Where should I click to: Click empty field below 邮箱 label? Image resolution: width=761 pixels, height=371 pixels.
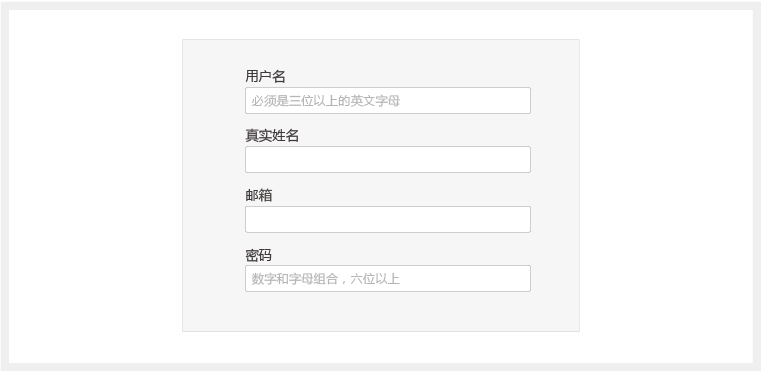pyautogui.click(x=388, y=219)
